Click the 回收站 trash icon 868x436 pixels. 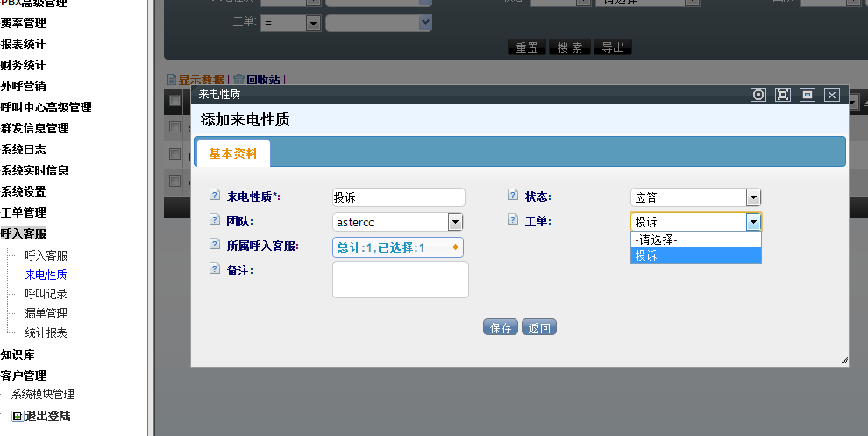coord(238,79)
